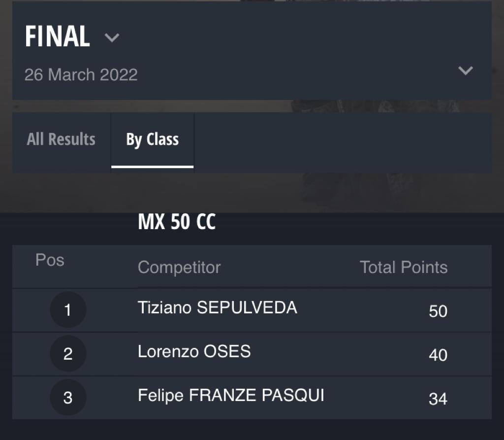Click the 40 points value
The image size is (504, 440).
point(438,355)
